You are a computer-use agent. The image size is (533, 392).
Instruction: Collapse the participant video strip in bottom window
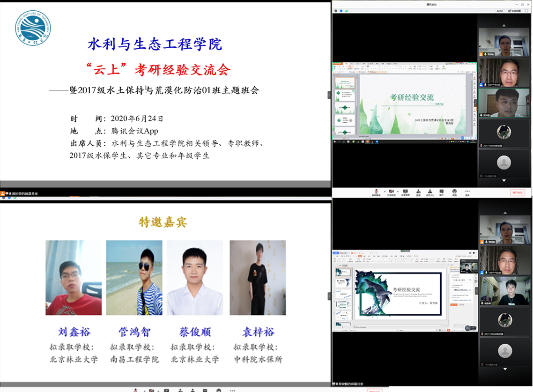477,290
